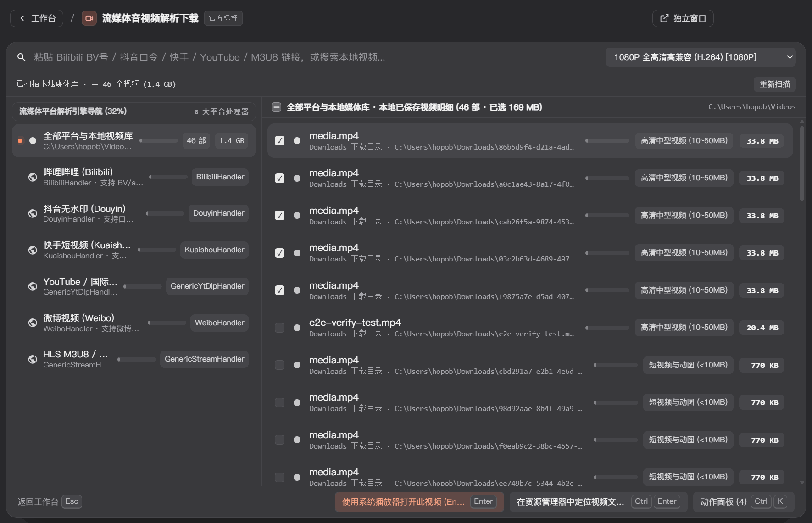812x523 pixels.
Task: Uncheck media.mp4 in folder f9875a7e
Action: [x=279, y=290]
